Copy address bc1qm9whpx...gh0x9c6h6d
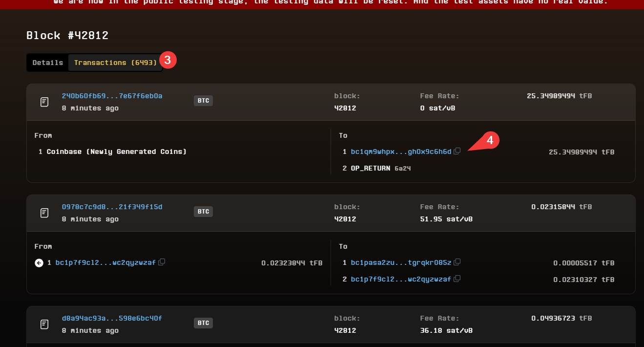Viewport: 644px width, 347px height. click(x=457, y=152)
